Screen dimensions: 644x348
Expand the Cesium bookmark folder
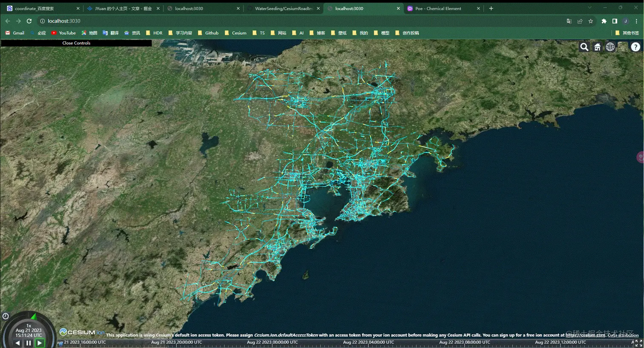235,33
